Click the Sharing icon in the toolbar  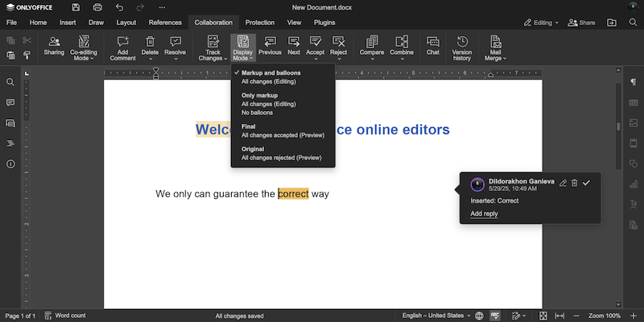[x=54, y=45]
